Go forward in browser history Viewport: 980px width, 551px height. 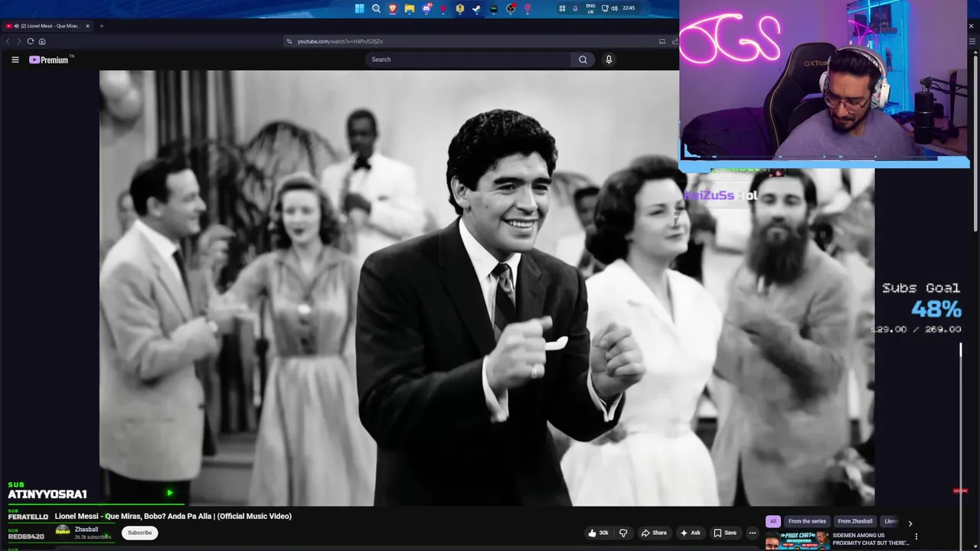tap(19, 41)
